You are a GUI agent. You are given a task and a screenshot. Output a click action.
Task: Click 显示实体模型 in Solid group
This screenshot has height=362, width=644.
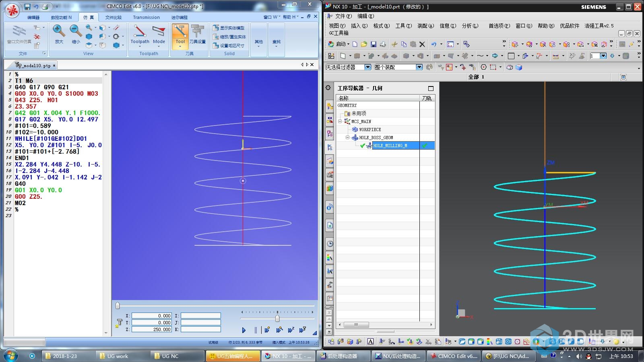(229, 28)
